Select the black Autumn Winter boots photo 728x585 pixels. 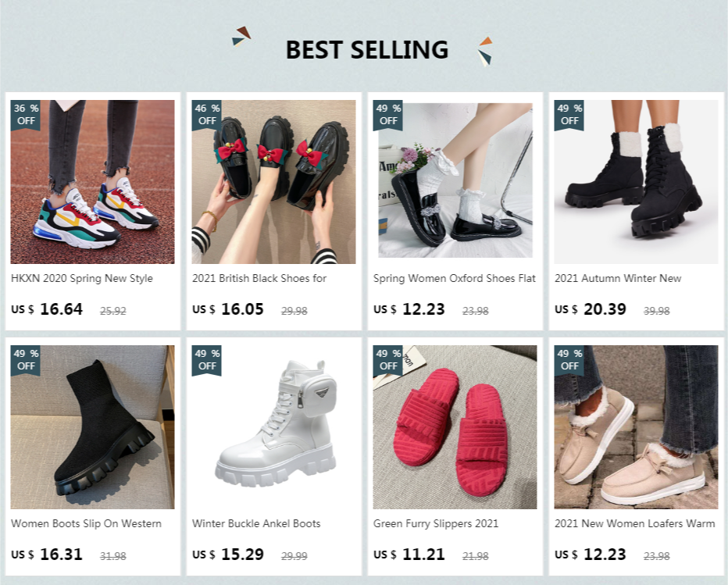coord(637,181)
